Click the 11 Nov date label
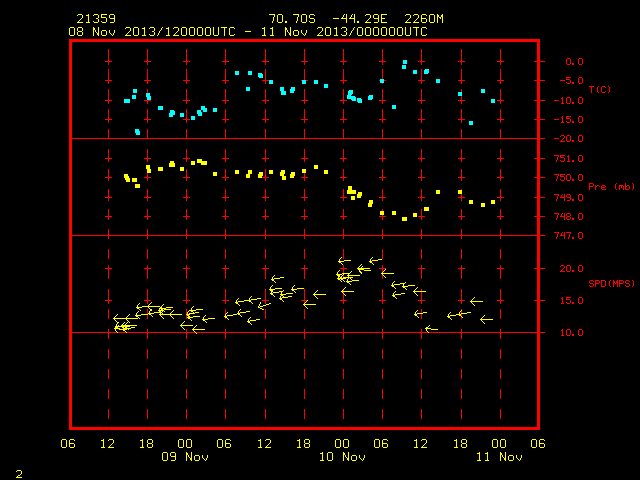The width and height of the screenshot is (640, 480). click(x=499, y=457)
